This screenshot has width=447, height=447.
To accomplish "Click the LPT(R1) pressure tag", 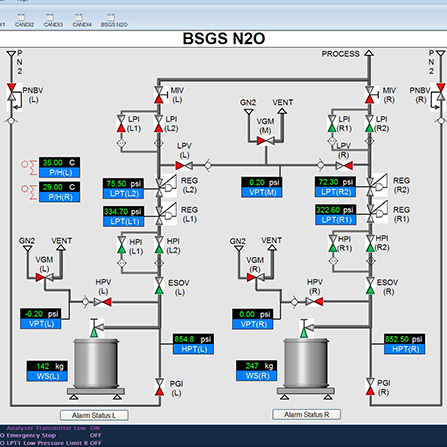I will [336, 220].
